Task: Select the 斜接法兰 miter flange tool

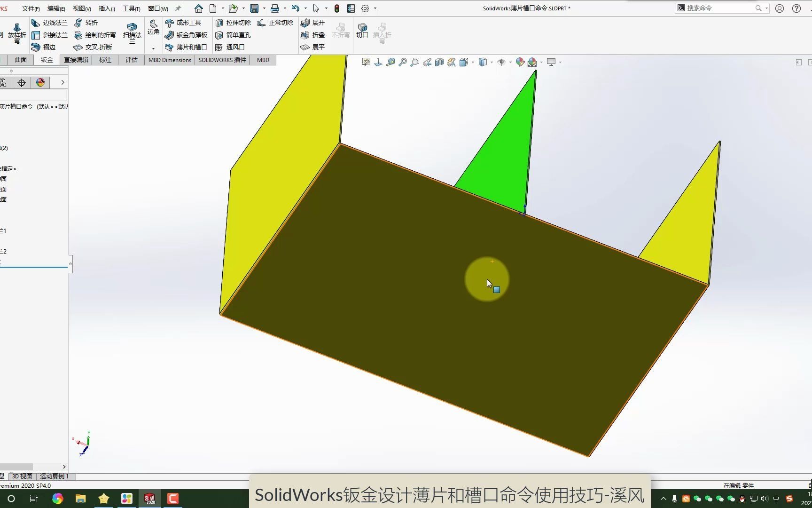Action: click(x=49, y=35)
